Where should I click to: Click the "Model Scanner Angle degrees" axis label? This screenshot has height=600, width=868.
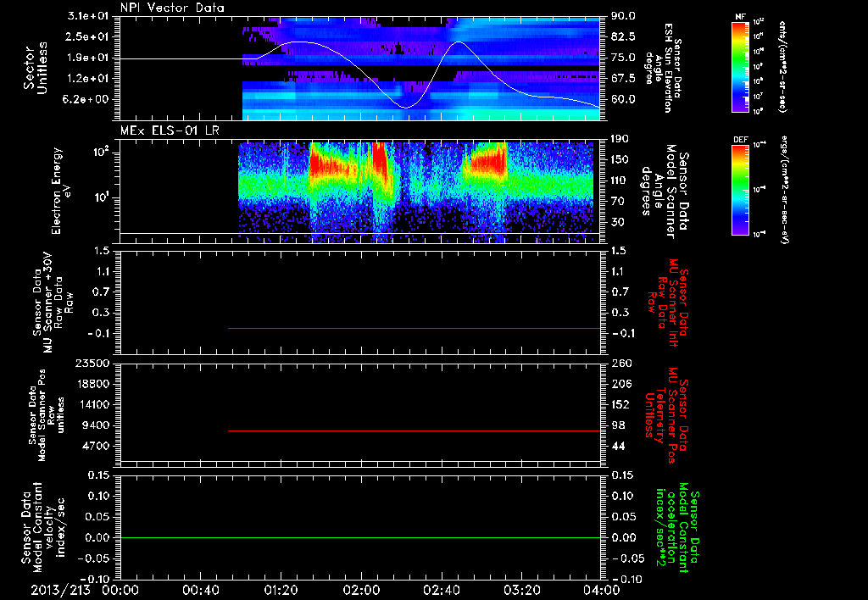click(665, 192)
